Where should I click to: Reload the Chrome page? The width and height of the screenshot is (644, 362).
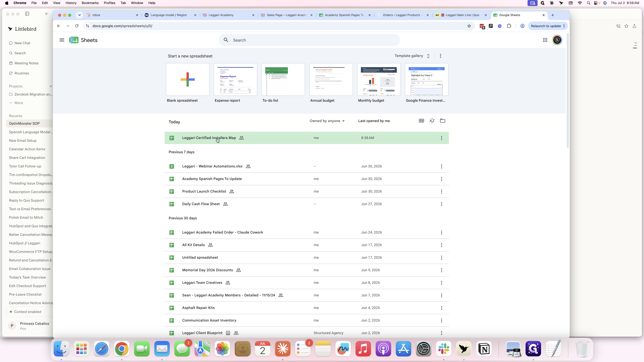pyautogui.click(x=77, y=26)
